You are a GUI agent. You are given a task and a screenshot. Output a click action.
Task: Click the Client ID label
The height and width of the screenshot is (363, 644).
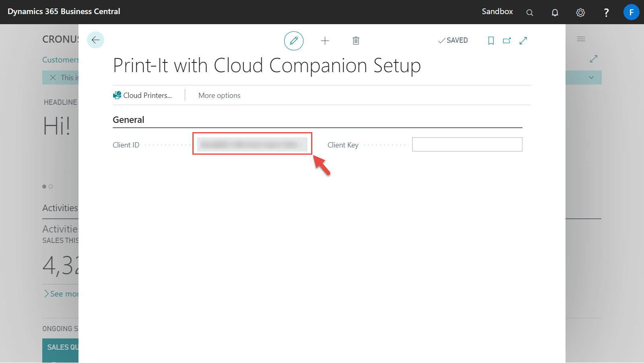126,145
